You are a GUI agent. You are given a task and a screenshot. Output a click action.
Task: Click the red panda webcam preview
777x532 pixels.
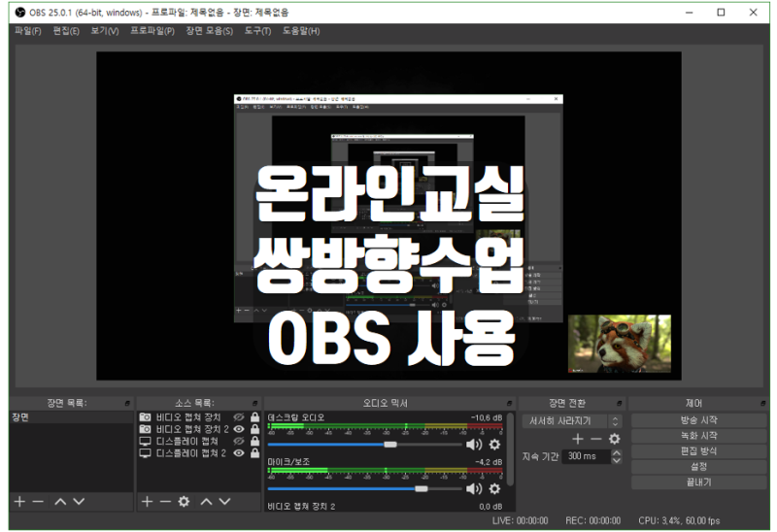coord(620,344)
